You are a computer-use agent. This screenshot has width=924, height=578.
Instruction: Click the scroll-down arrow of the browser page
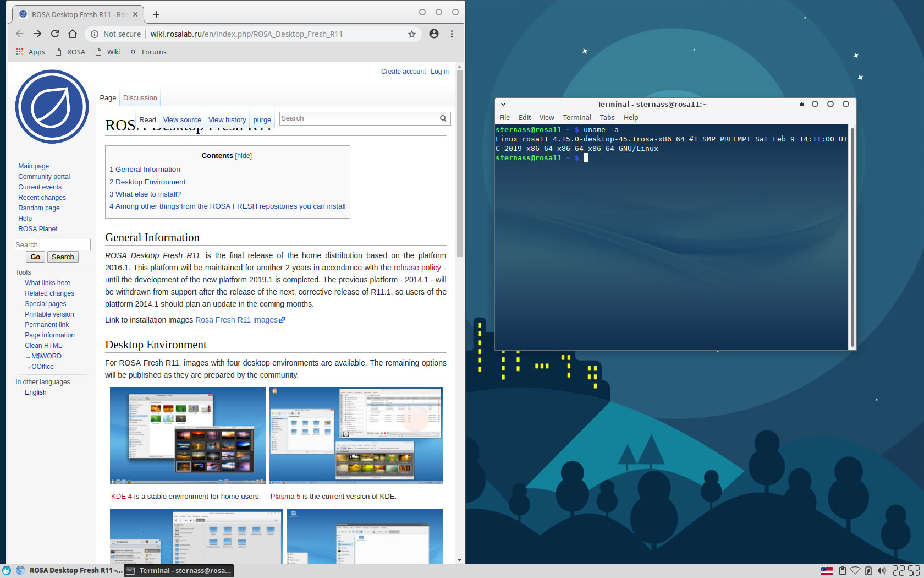click(x=459, y=560)
